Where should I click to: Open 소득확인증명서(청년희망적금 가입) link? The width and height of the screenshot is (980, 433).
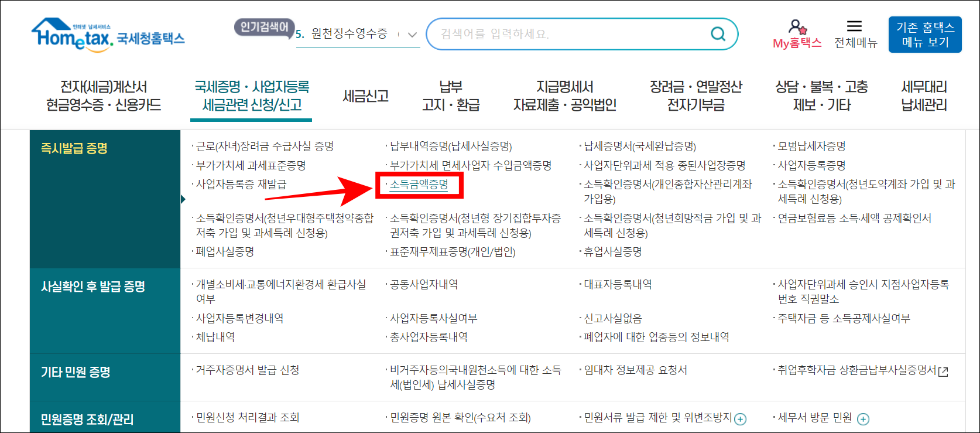[x=673, y=226]
